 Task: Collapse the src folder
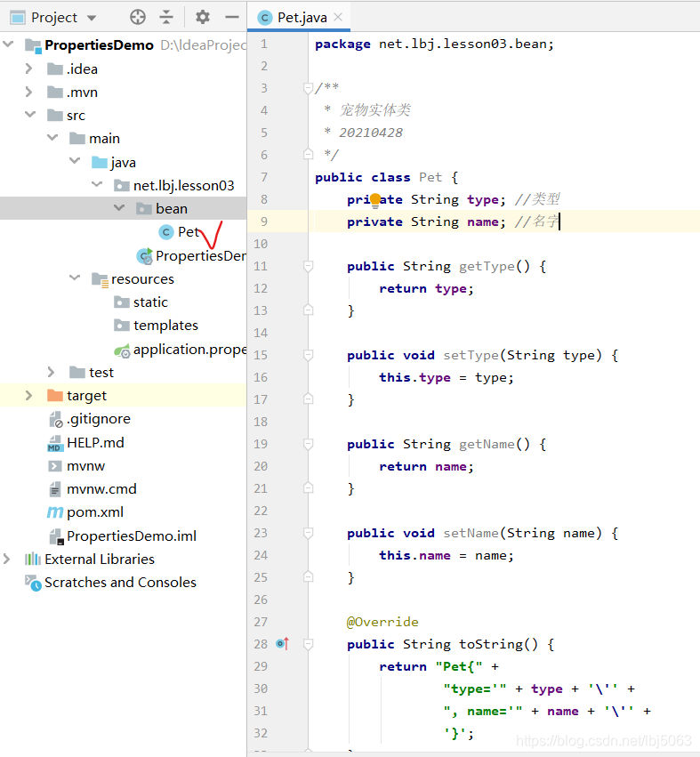(x=30, y=115)
